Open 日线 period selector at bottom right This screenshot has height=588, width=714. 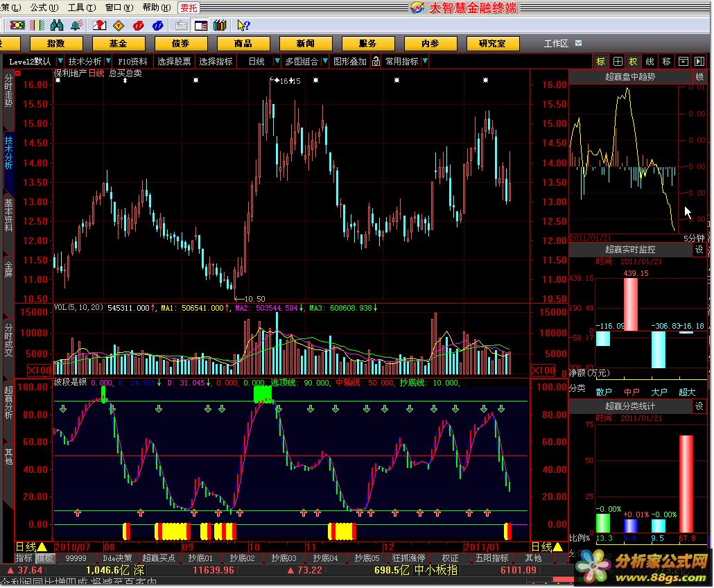click(x=546, y=547)
